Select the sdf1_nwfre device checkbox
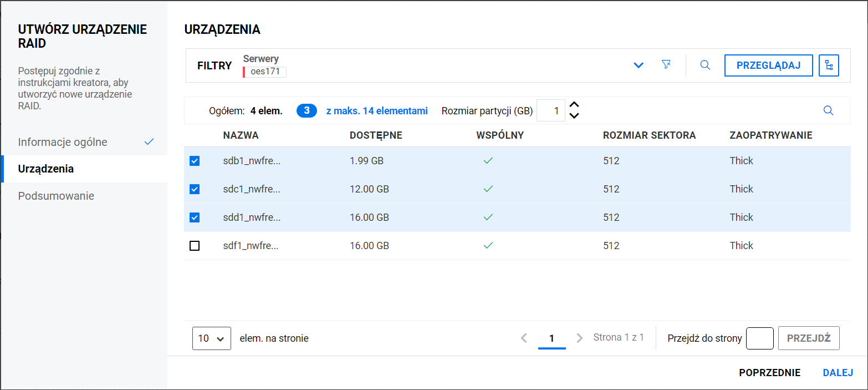The height and width of the screenshot is (390, 868). pyautogui.click(x=195, y=246)
